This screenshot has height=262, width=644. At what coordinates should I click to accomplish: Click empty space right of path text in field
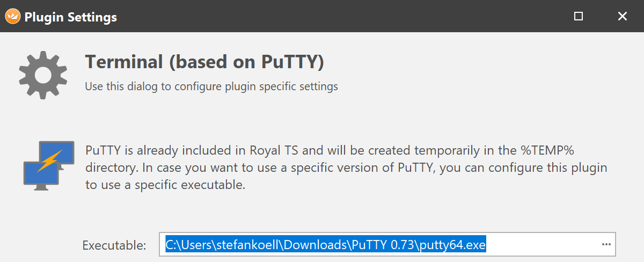542,245
